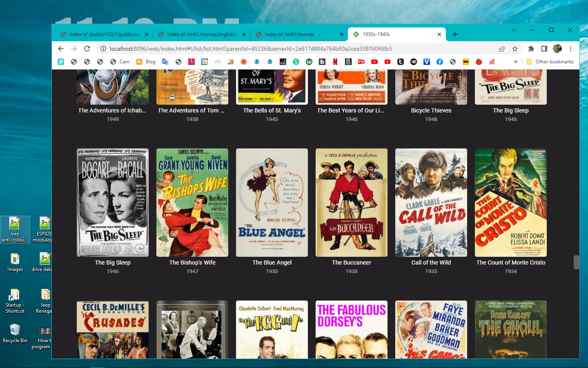This screenshot has width=588, height=368.
Task: Click the year 1948 under Bicycle Thieves
Action: coord(431,119)
